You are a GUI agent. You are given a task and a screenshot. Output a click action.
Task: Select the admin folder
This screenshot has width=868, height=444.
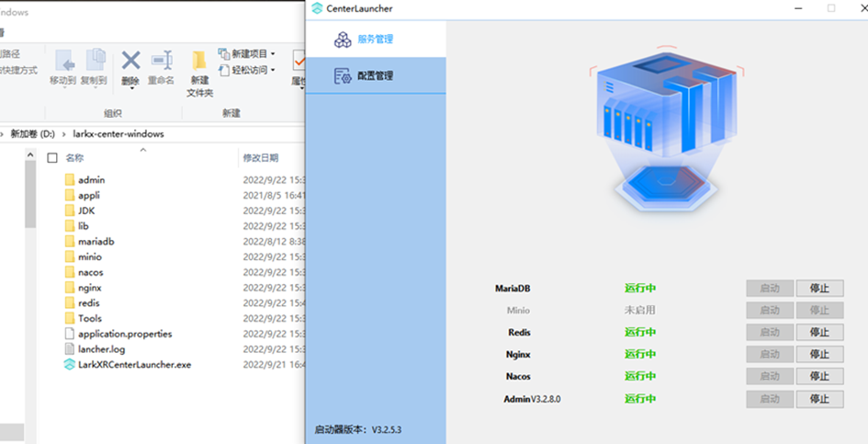[x=91, y=180]
